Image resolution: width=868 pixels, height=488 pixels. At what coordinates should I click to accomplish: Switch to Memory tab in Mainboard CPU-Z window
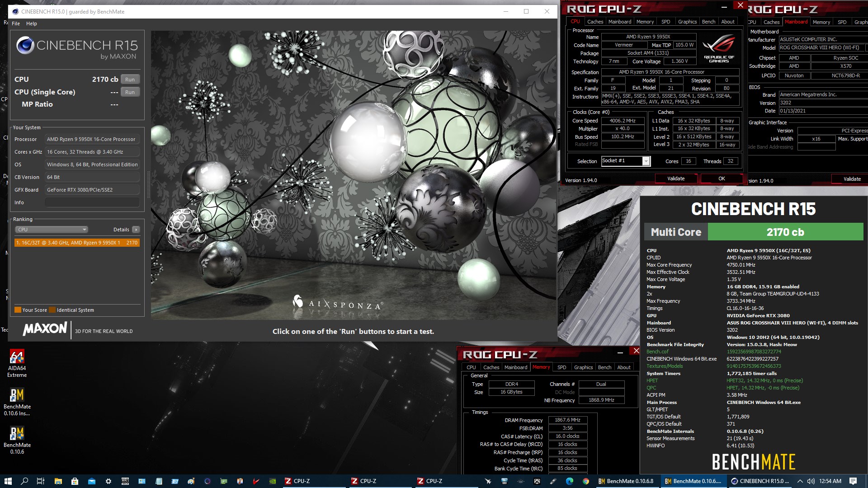tap(821, 22)
